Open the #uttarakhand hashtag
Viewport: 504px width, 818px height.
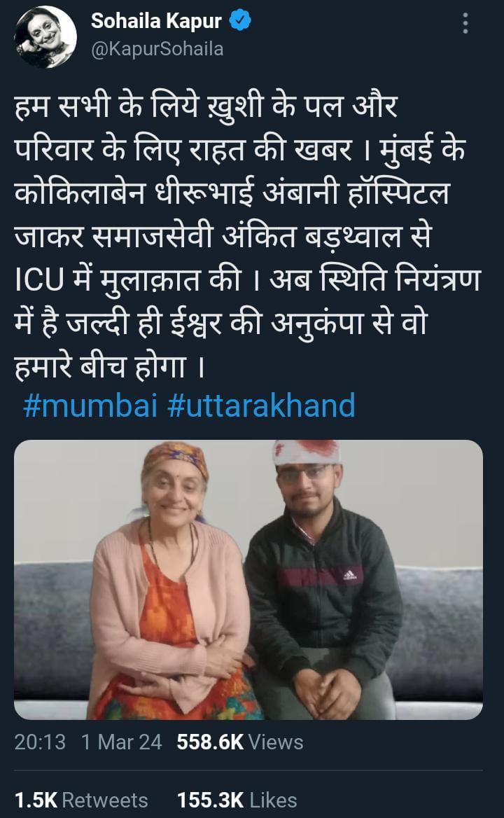[261, 405]
